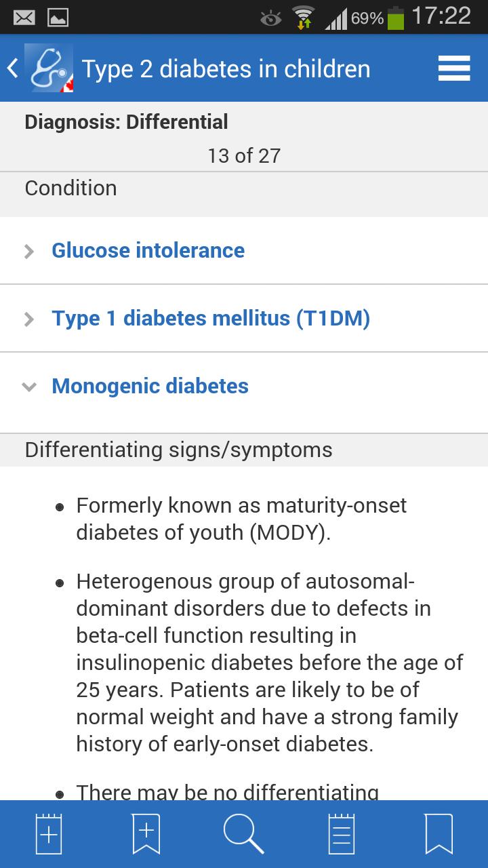The image size is (488, 868).
Task: Open the hamburger menu
Action: click(x=454, y=68)
